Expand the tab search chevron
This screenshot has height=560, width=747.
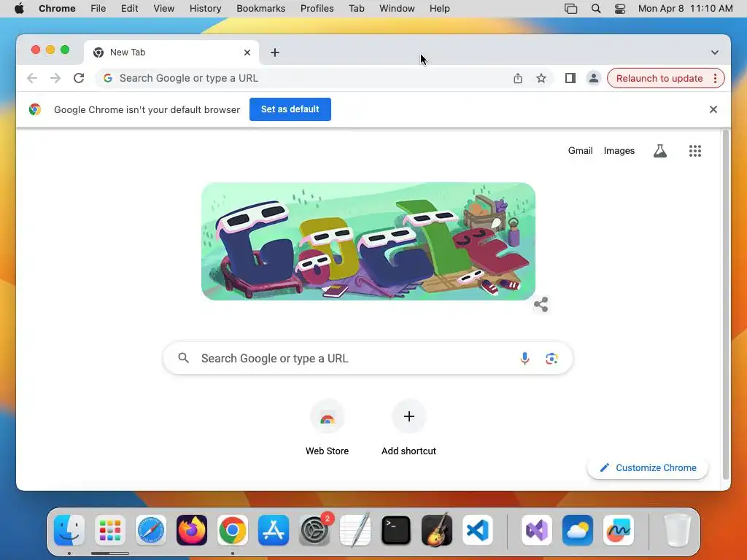point(715,52)
